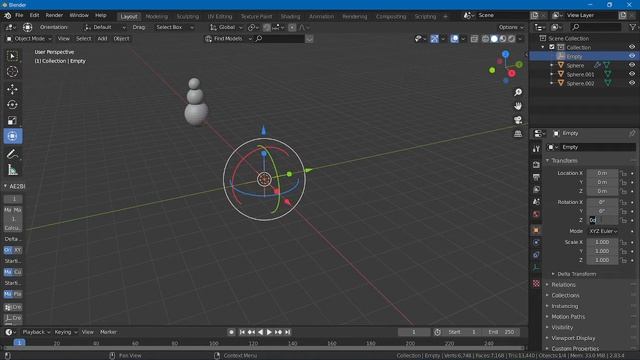Select the Measure tool

[x=12, y=170]
